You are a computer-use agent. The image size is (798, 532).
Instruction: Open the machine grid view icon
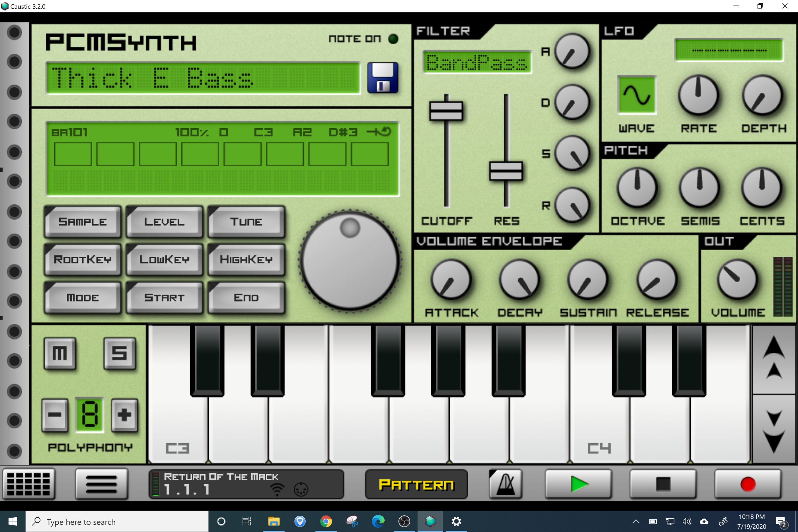29,484
